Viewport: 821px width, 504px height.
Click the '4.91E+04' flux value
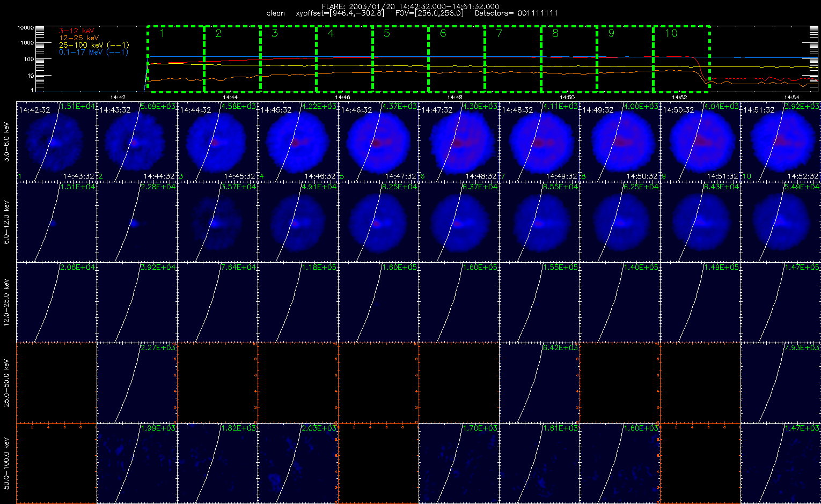[319, 187]
